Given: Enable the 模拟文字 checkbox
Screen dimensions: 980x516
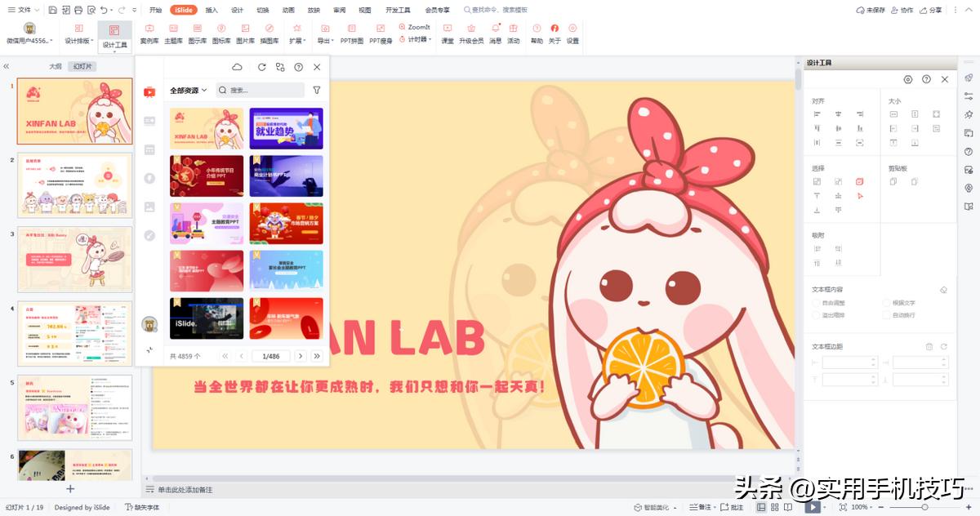Looking at the screenshot, I should [886, 302].
